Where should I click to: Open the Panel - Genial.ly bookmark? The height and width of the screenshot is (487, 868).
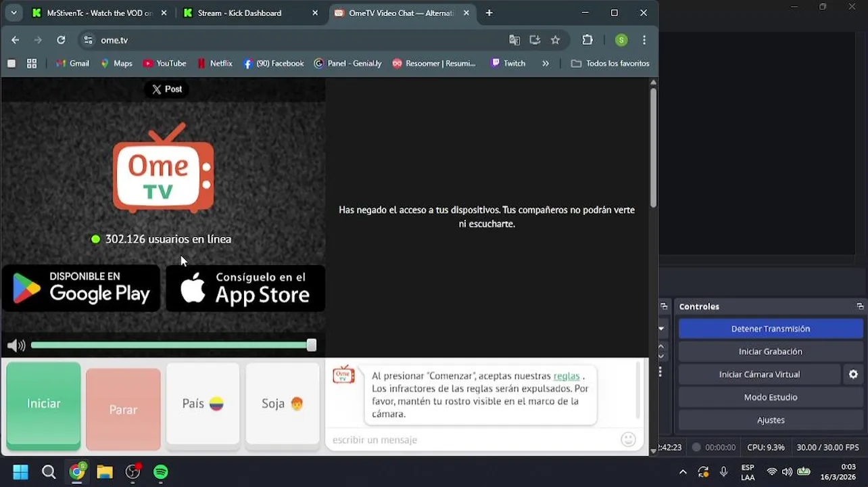click(x=348, y=64)
